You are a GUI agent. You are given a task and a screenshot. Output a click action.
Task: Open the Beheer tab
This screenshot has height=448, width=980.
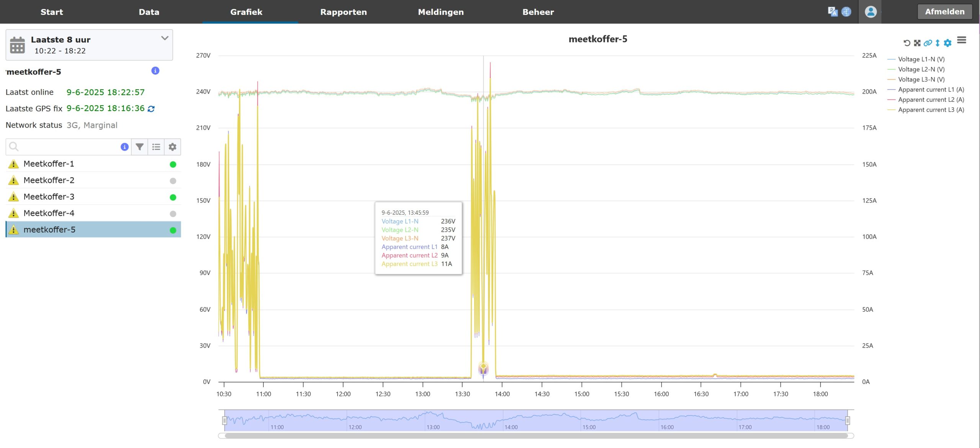(538, 12)
